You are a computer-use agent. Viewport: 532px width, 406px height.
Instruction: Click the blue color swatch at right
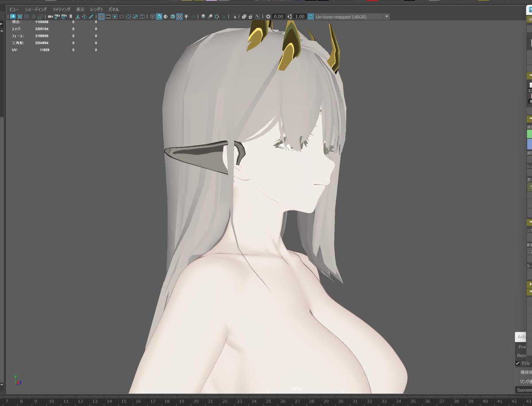tap(529, 144)
